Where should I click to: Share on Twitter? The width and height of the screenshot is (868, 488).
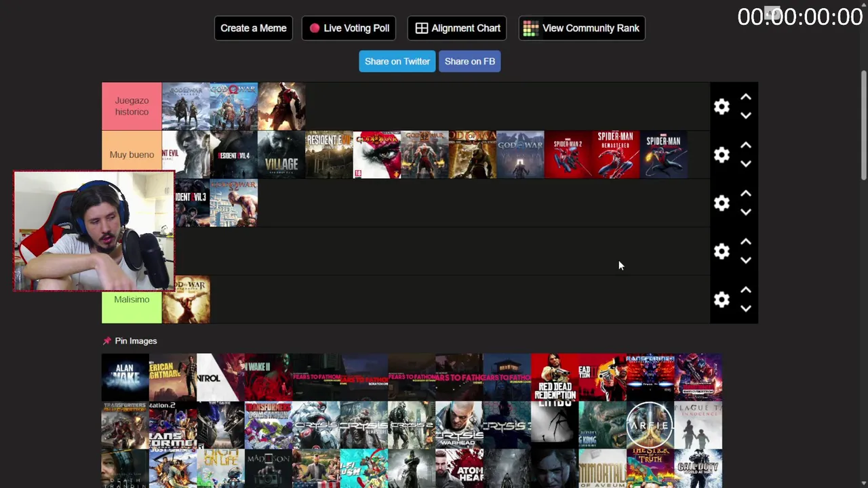397,61
